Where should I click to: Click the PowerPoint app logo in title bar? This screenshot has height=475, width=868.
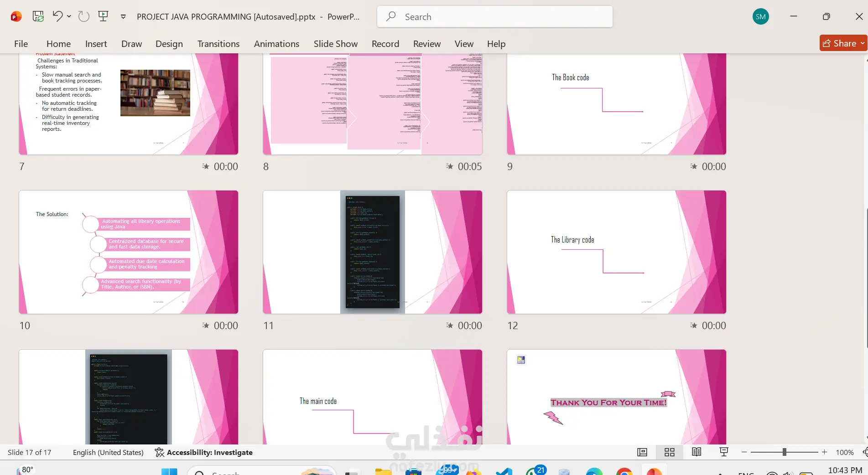(x=16, y=17)
